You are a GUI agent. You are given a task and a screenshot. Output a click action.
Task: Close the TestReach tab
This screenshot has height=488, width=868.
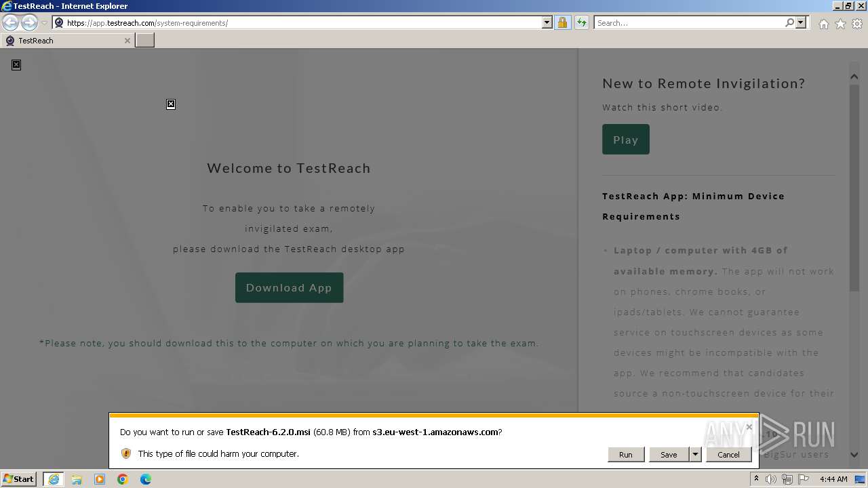127,41
